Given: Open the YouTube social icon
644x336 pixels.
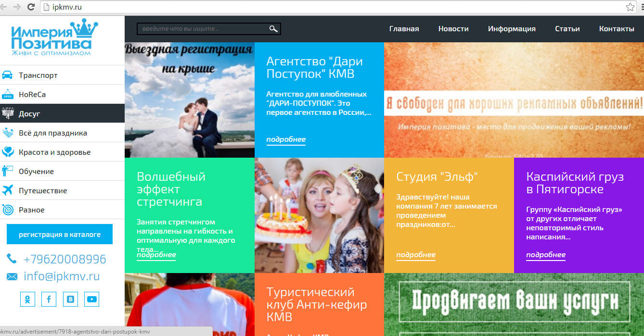Looking at the screenshot, I should 92,299.
